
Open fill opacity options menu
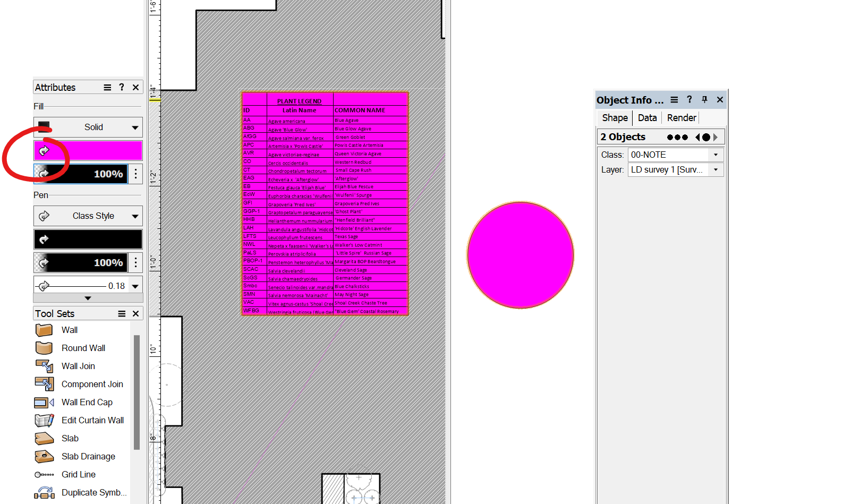(x=136, y=174)
